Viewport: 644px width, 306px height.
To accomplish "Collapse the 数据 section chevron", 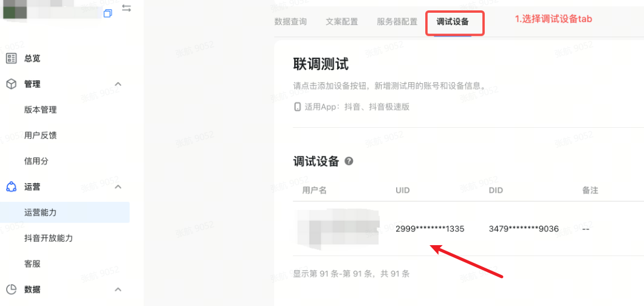I will click(x=118, y=290).
